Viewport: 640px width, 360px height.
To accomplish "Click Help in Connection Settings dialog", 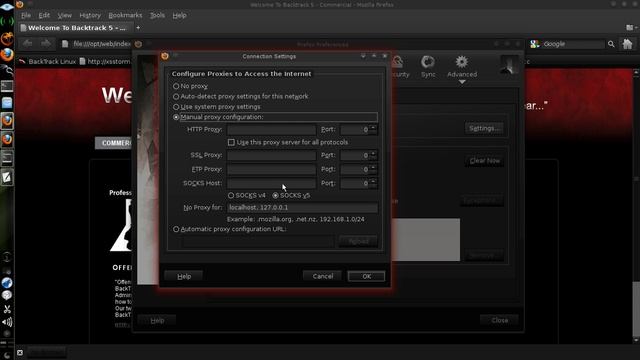I will tap(184, 276).
